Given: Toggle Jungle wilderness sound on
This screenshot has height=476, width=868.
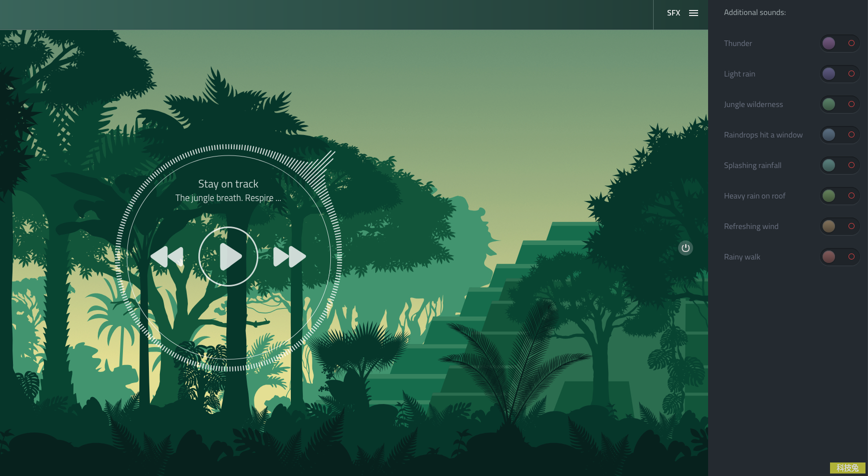Looking at the screenshot, I should [840, 104].
